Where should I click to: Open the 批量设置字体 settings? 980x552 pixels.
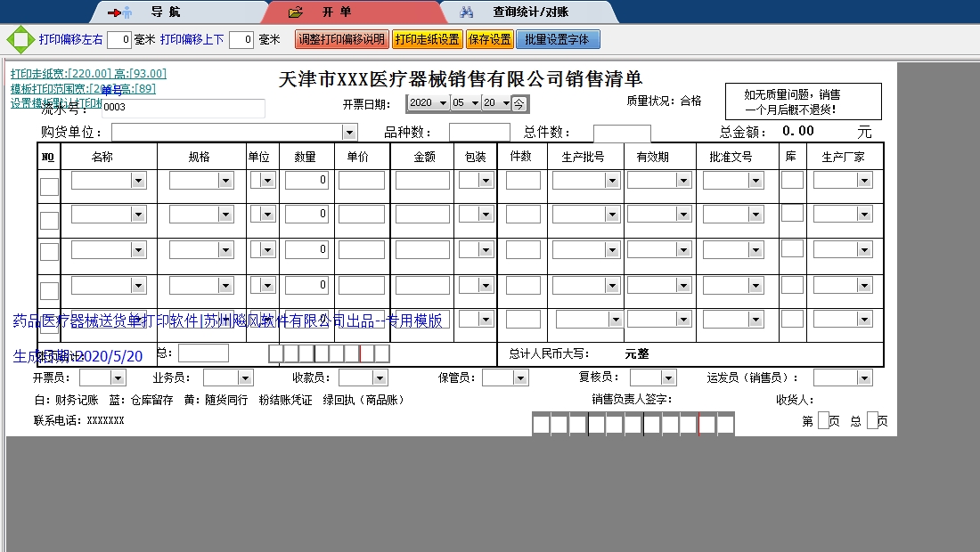[558, 38]
